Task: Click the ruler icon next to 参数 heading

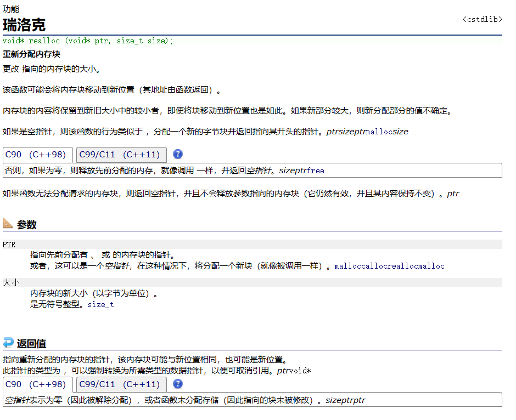Action: coord(8,224)
